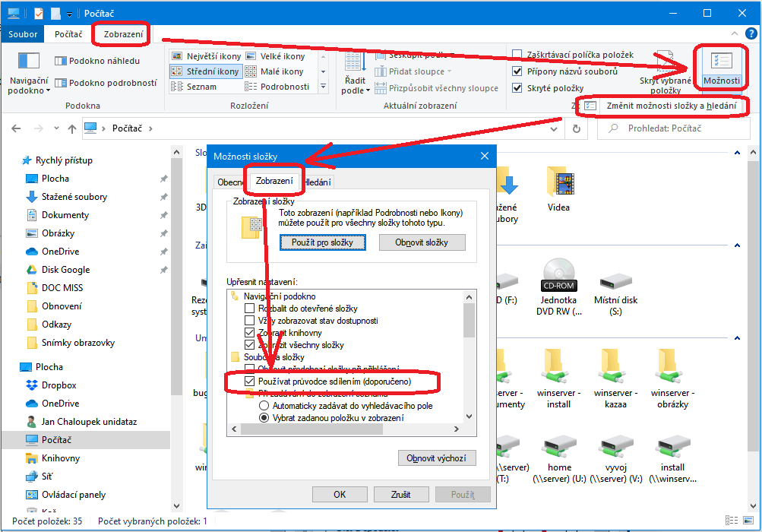Viewport: 762px width, 532px height.
Task: Refresh the Počítač address bar
Action: click(x=577, y=128)
